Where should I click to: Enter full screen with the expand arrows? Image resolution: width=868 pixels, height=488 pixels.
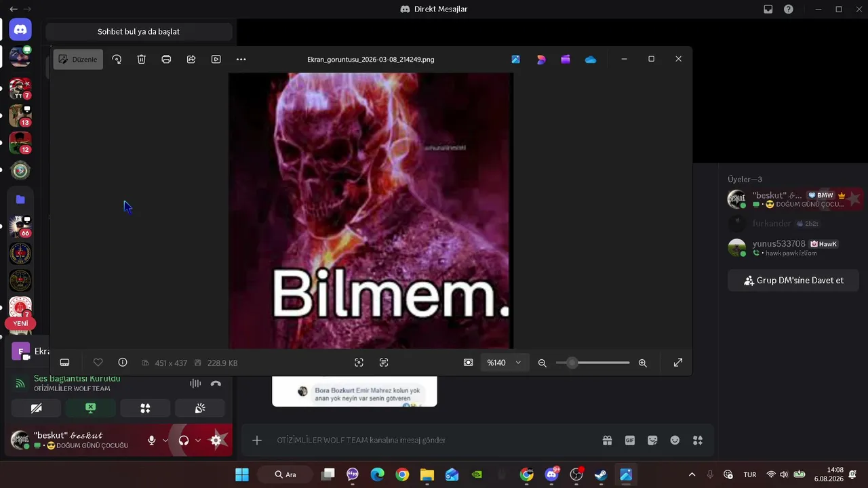pos(677,363)
